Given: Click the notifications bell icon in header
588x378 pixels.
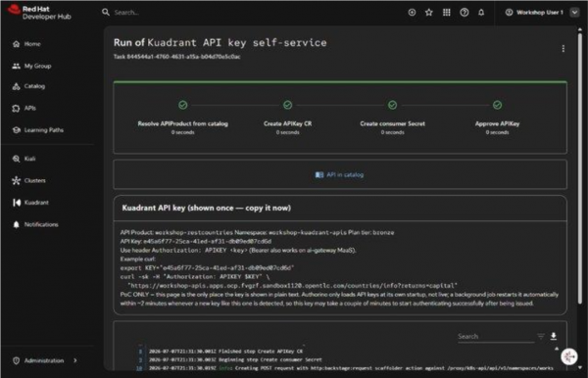Looking at the screenshot, I should click(481, 13).
